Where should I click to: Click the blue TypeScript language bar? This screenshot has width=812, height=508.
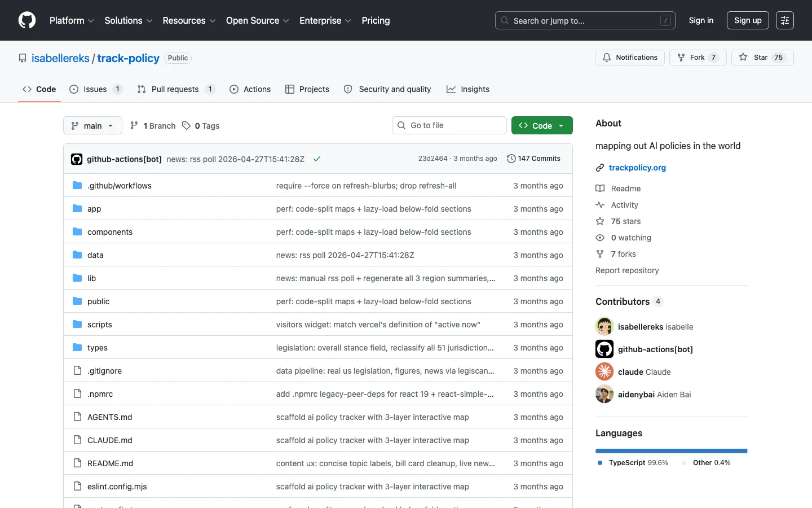tap(671, 451)
